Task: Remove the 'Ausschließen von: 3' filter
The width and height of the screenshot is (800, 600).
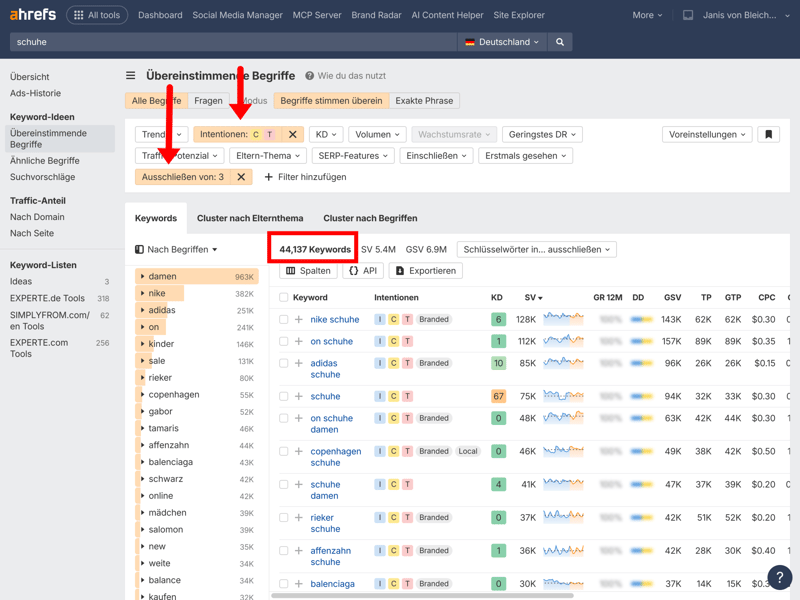Action: tap(241, 177)
